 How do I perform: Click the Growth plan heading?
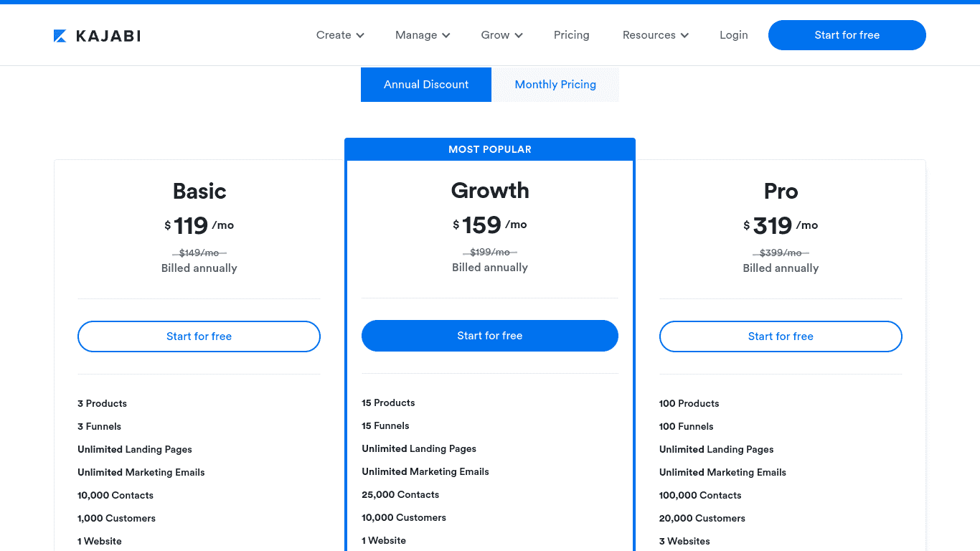pos(490,190)
